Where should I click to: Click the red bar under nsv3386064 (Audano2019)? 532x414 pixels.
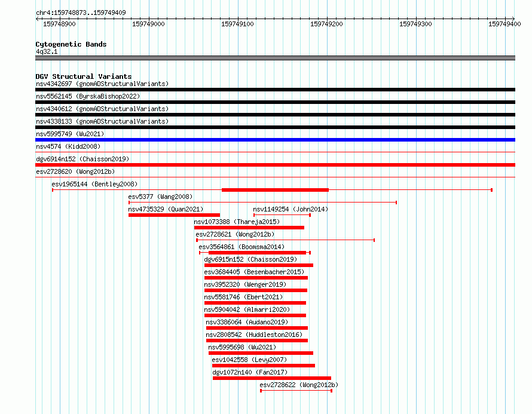[x=257, y=328]
